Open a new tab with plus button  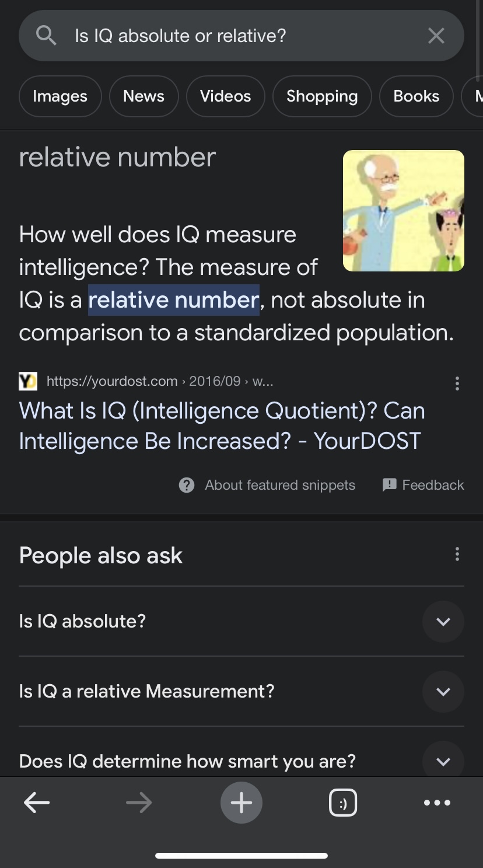coord(241,803)
